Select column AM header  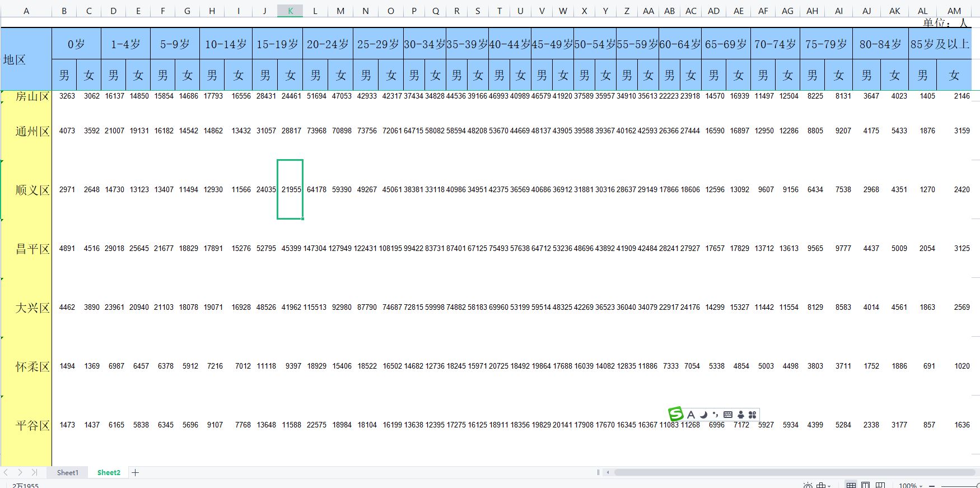coord(954,11)
